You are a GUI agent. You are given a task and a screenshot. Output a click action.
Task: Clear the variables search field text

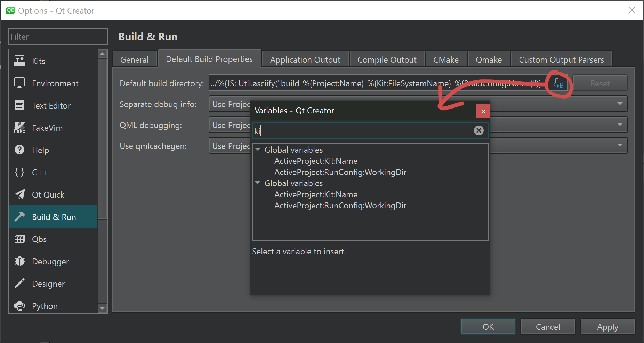pos(479,130)
